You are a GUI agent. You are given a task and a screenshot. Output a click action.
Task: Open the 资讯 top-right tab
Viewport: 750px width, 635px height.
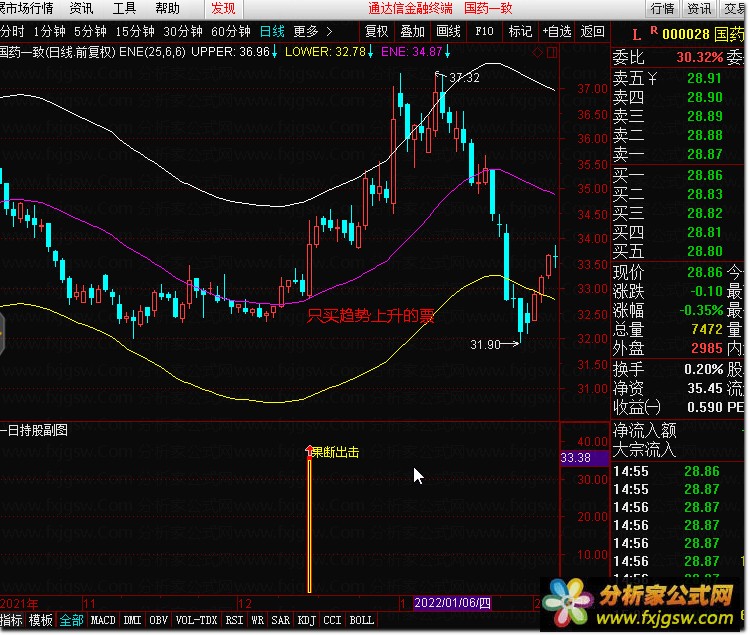click(699, 9)
